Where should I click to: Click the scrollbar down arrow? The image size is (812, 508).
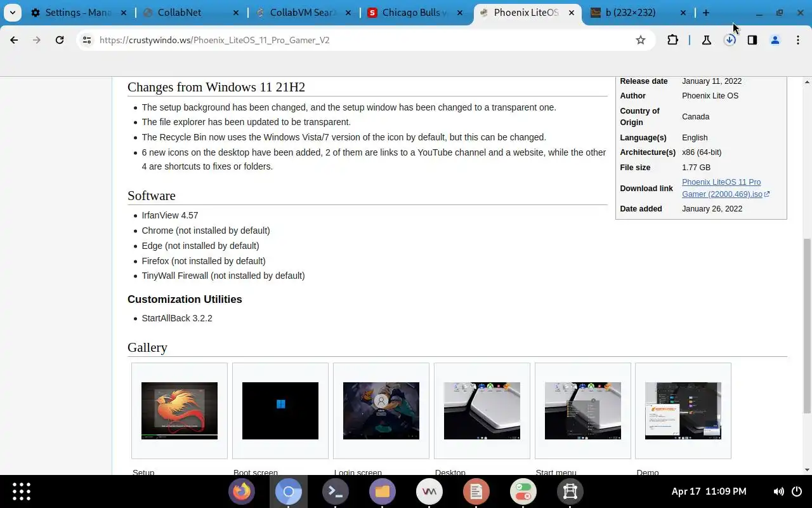coord(807,470)
